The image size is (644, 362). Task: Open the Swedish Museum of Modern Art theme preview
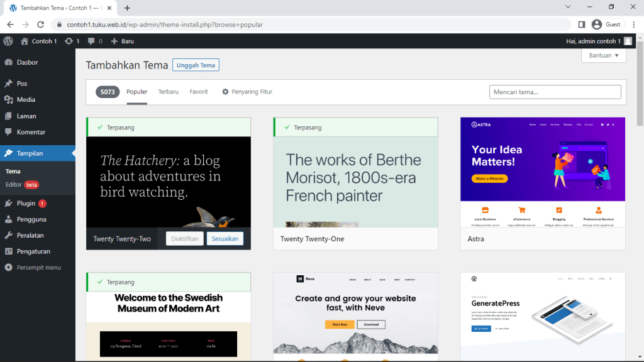pyautogui.click(x=169, y=326)
